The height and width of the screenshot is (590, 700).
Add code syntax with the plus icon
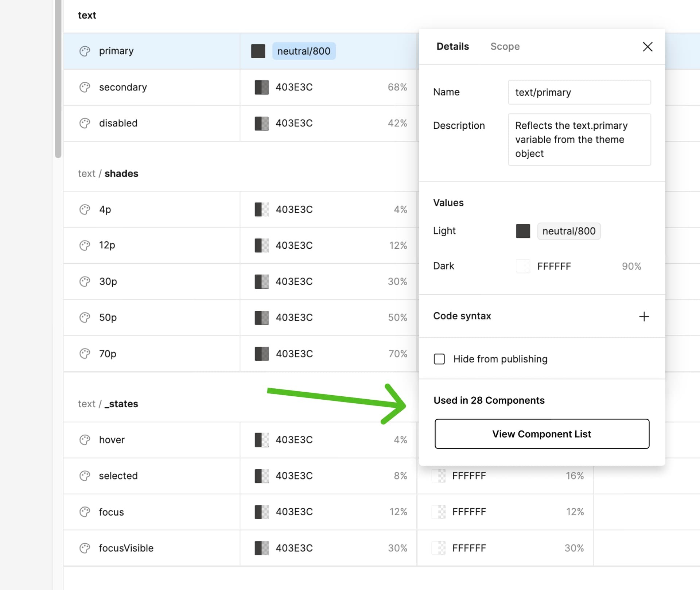(x=644, y=316)
